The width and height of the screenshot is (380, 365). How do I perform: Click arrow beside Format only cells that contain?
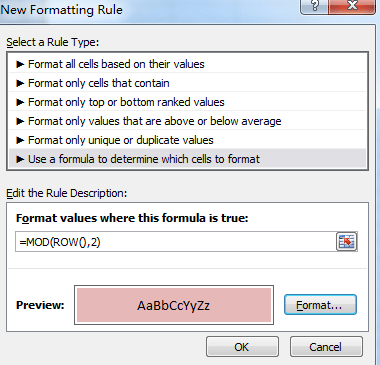point(20,83)
